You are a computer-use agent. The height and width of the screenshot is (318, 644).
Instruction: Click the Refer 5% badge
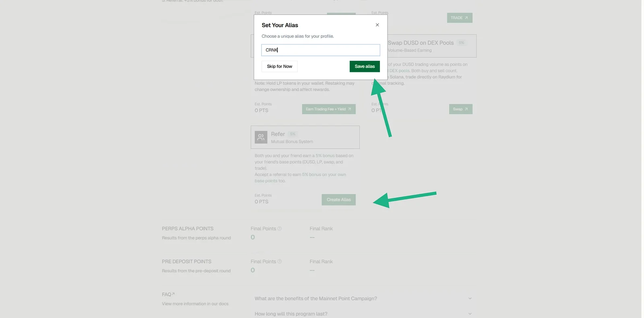(x=293, y=134)
